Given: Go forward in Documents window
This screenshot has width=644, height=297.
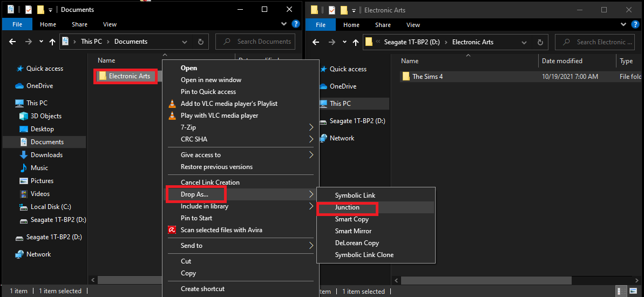Looking at the screenshot, I should coord(28,42).
